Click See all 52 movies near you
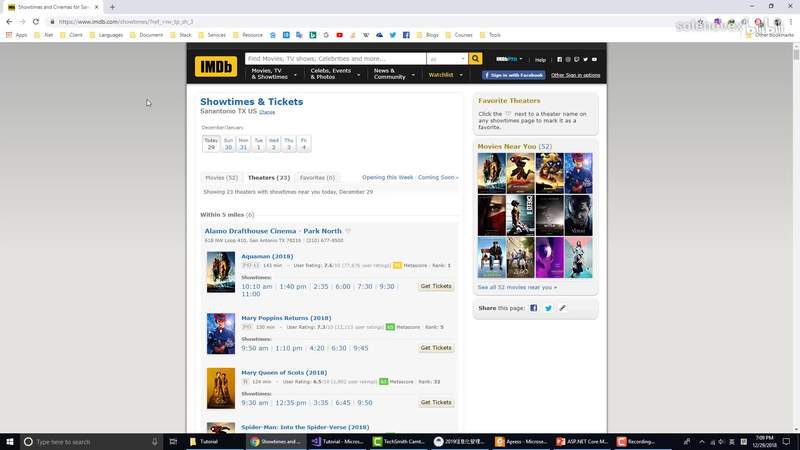The width and height of the screenshot is (800, 450). [x=517, y=288]
